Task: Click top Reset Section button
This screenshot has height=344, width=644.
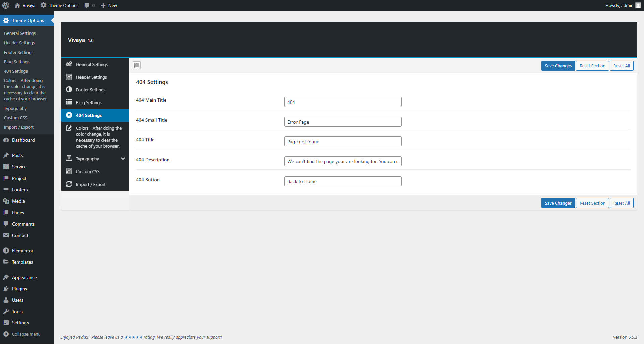Action: click(x=592, y=66)
